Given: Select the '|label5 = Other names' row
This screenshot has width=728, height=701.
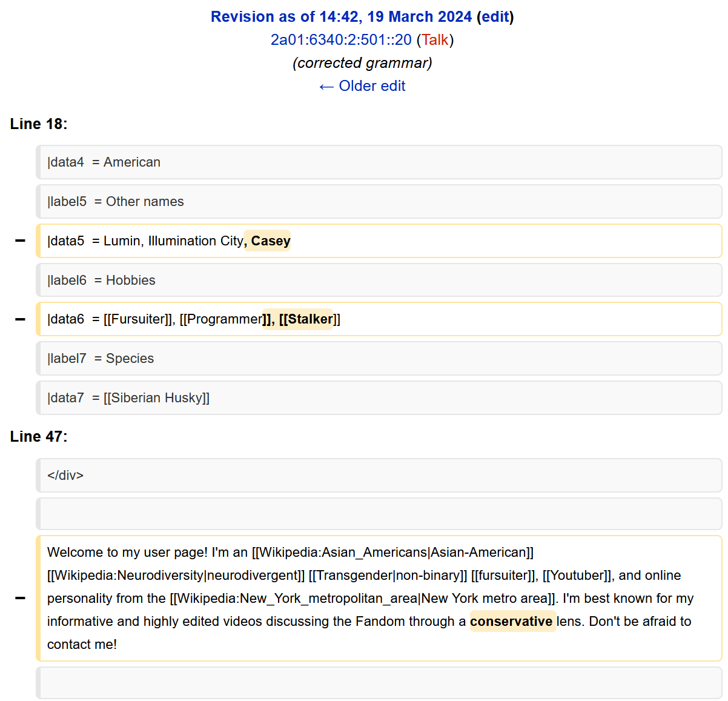Looking at the screenshot, I should [x=379, y=202].
